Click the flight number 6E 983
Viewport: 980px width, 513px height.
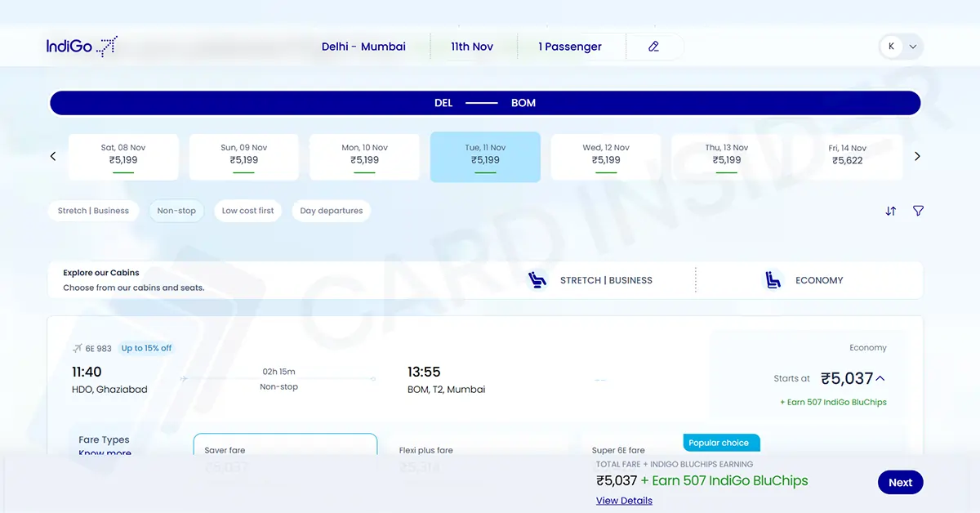(x=98, y=348)
